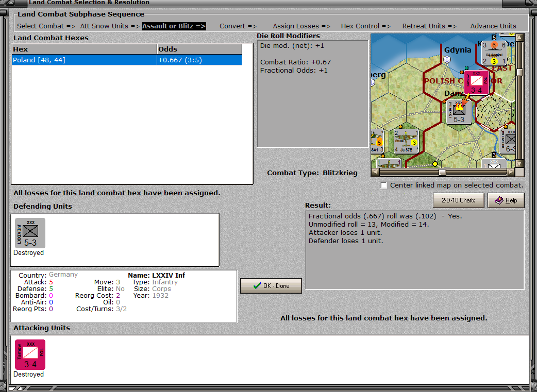This screenshot has width=537, height=392.
Task: Open the 2-D-10 Charts
Action: pyautogui.click(x=459, y=200)
